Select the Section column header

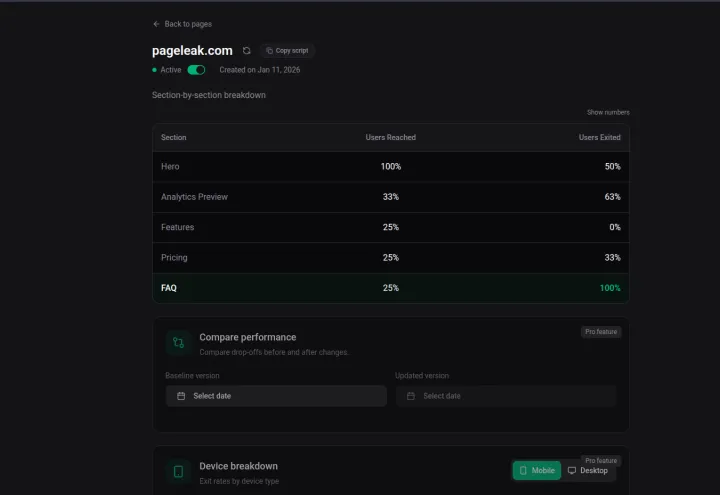174,137
